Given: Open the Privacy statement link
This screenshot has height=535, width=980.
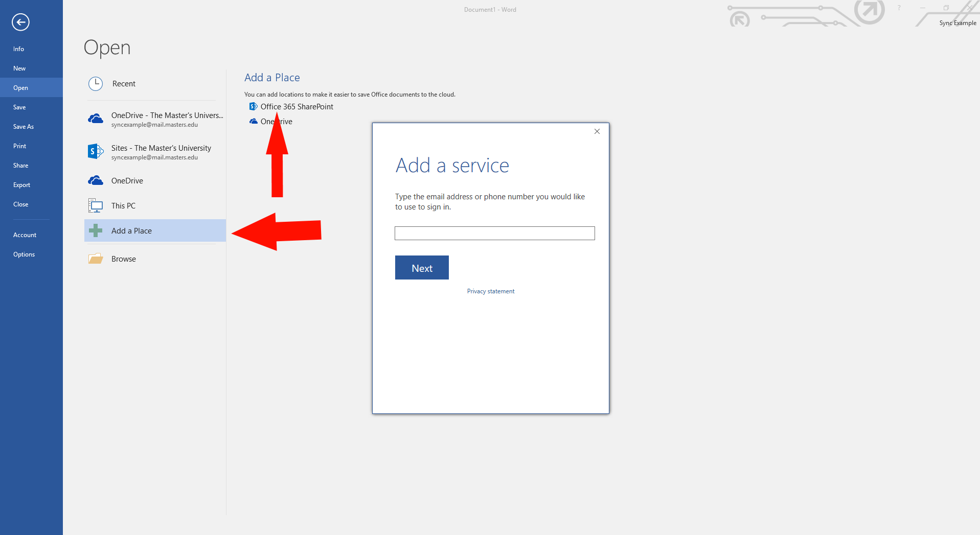Looking at the screenshot, I should [x=491, y=291].
